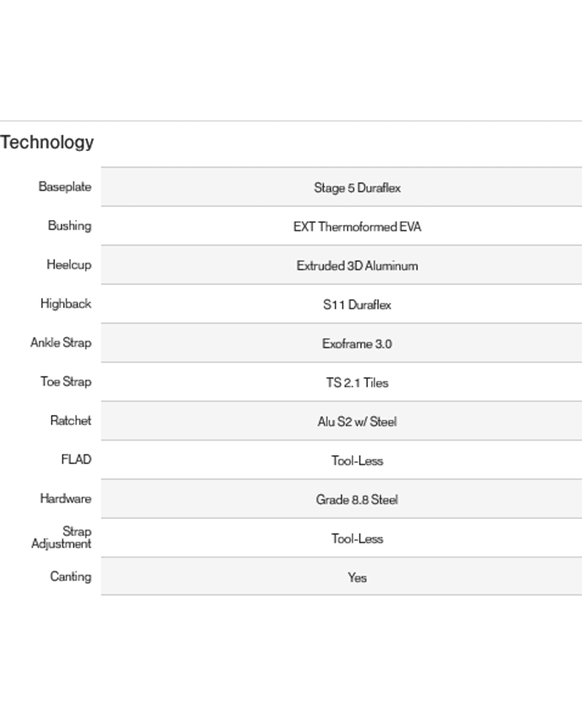Select the Strap Adjustment row label
Screen dimensions: 582x728
(x=62, y=538)
